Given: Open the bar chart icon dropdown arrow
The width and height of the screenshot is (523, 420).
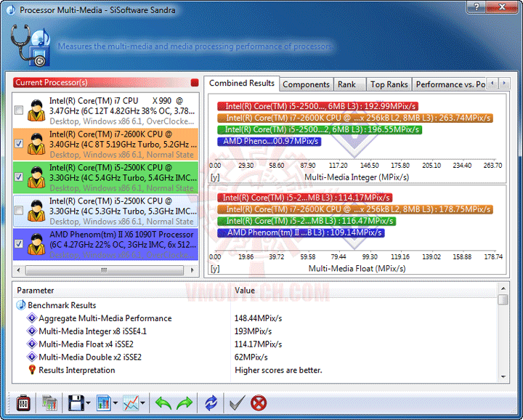Looking at the screenshot, I should pyautogui.click(x=115, y=403).
